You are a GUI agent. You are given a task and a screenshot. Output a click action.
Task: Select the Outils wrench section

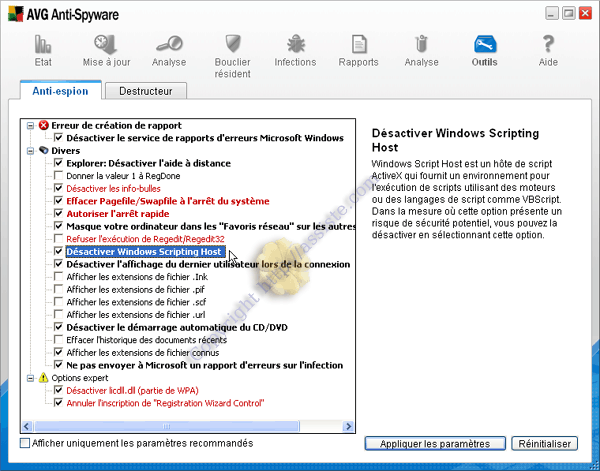coord(484,51)
